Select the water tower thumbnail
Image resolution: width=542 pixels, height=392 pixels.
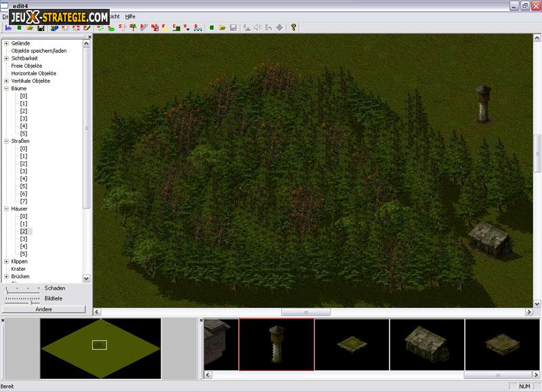[x=276, y=345]
